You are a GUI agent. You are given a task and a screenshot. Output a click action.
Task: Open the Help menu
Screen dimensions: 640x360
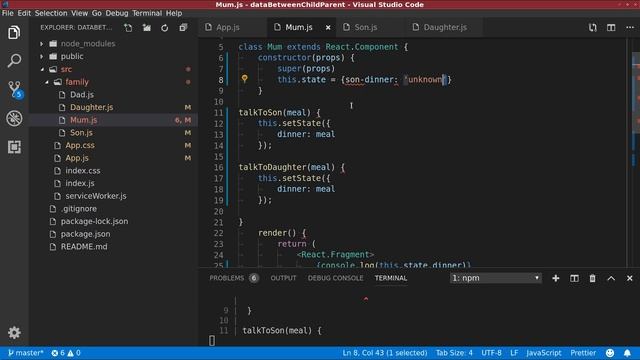pyautogui.click(x=174, y=13)
